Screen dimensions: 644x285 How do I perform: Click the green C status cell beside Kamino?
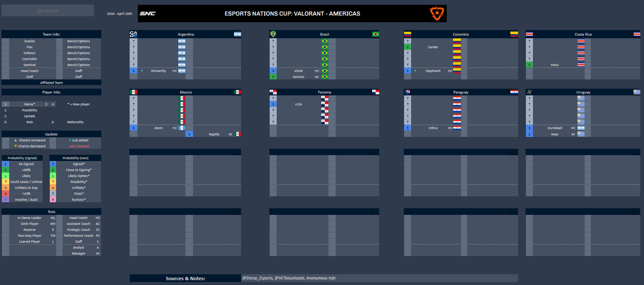[x=273, y=77]
